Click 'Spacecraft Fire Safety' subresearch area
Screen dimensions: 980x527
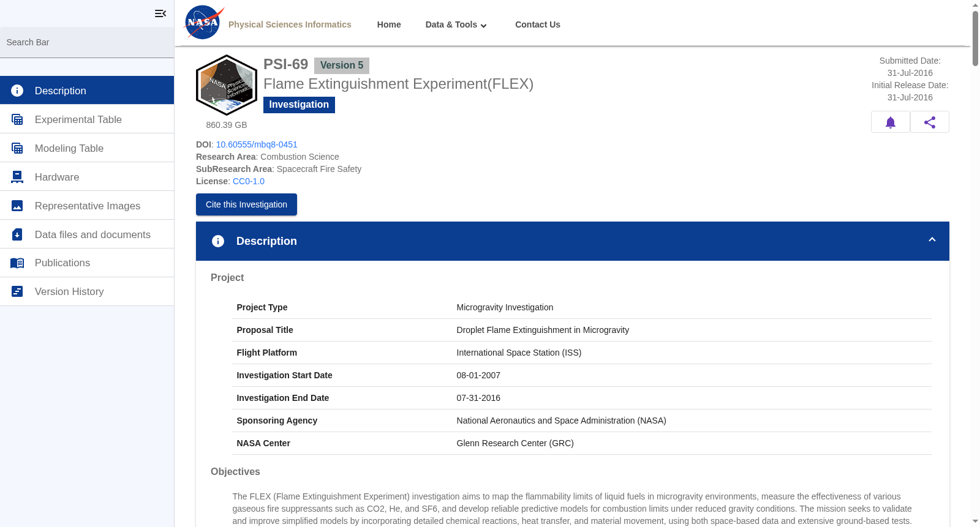click(x=319, y=169)
